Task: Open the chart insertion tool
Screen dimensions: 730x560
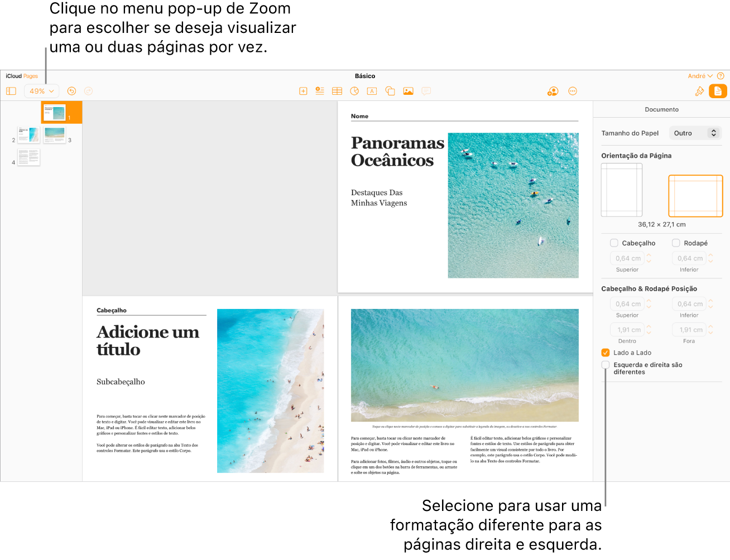Action: pyautogui.click(x=354, y=91)
